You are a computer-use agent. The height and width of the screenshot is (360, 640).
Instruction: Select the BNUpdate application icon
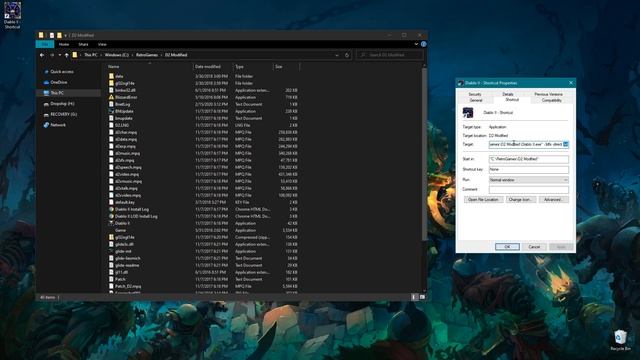click(111, 111)
